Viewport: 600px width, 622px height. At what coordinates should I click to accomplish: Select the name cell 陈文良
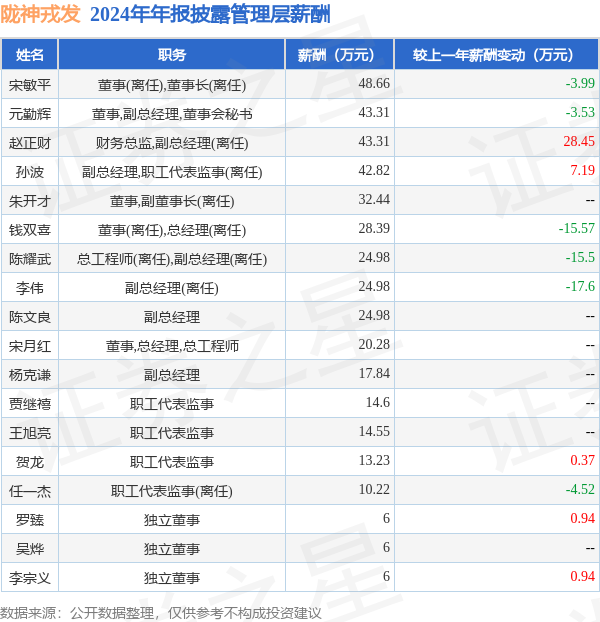30,317
